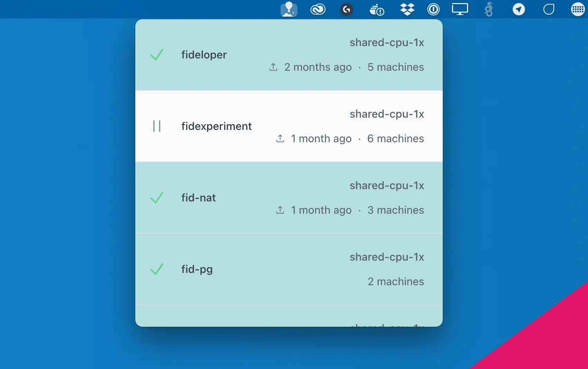This screenshot has height=369, width=588.
Task: Click the "5 machines" label for fideloper
Action: point(395,67)
